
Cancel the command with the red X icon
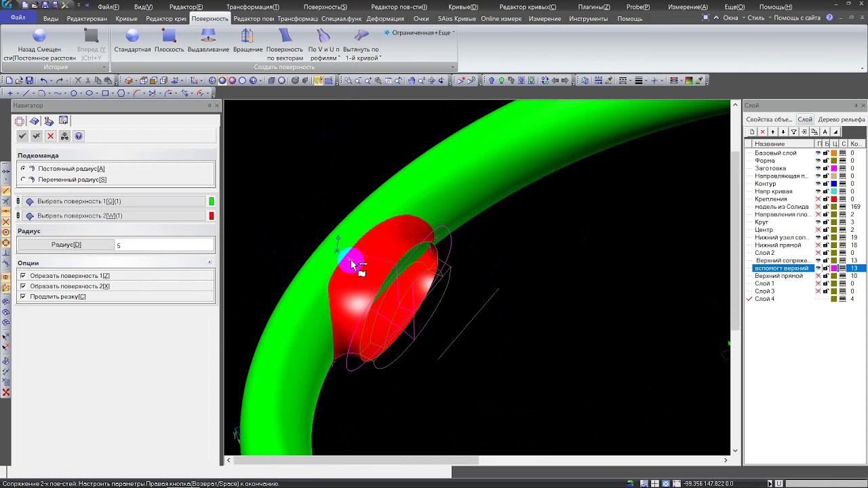[50, 136]
